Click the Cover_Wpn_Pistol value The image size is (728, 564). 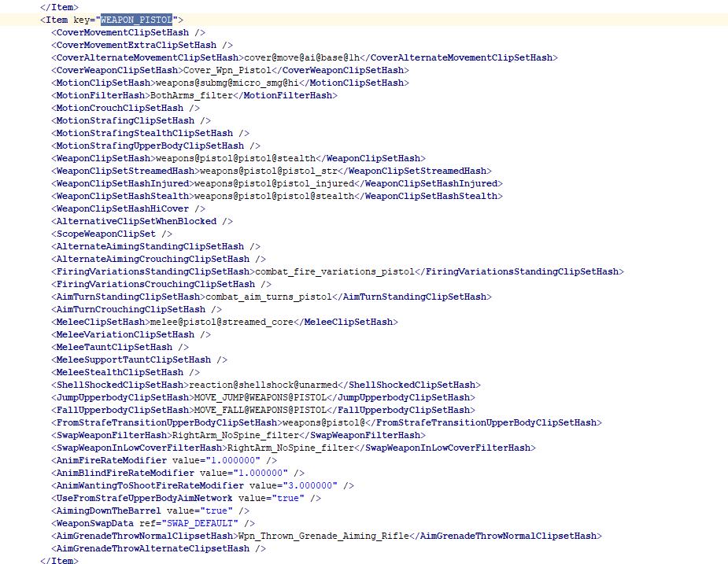pos(227,70)
